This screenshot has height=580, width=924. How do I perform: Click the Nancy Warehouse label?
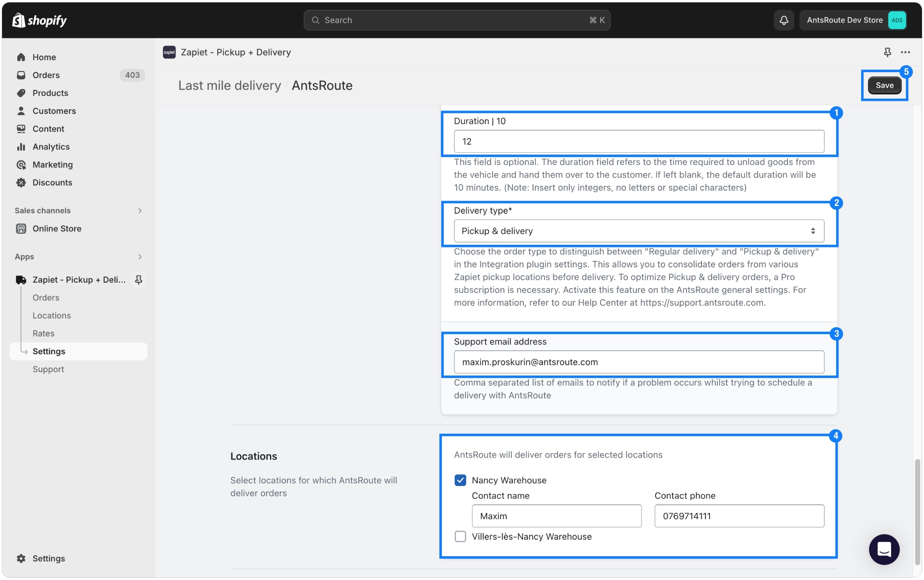509,480
